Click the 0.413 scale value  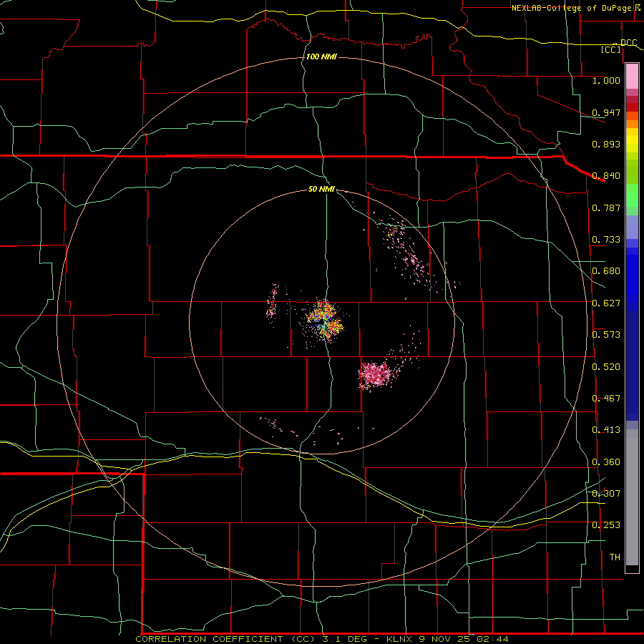(x=606, y=430)
